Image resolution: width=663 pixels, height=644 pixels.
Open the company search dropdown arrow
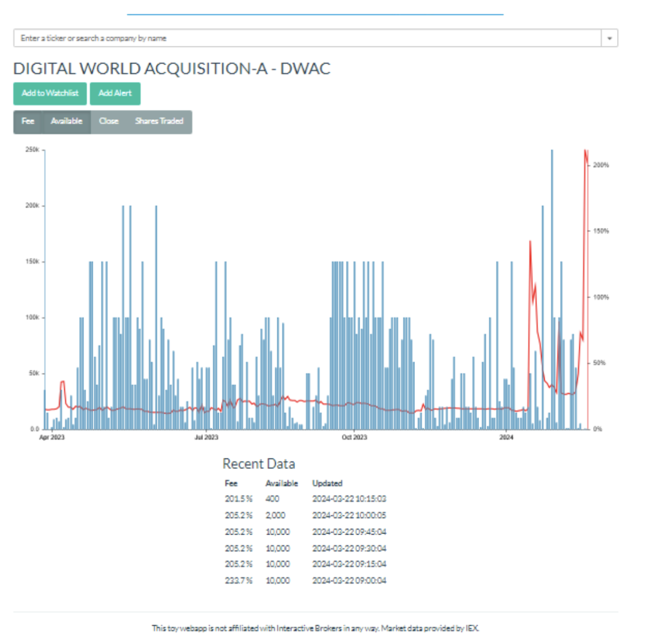pyautogui.click(x=609, y=38)
